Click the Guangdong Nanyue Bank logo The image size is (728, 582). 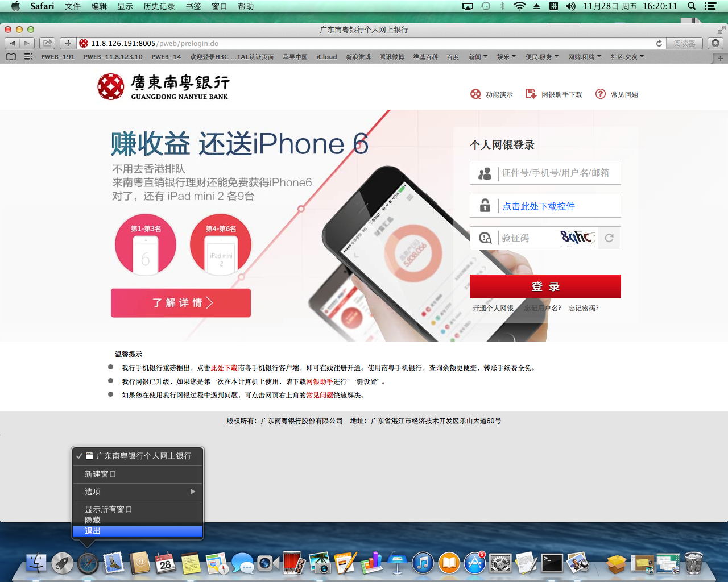pos(164,87)
